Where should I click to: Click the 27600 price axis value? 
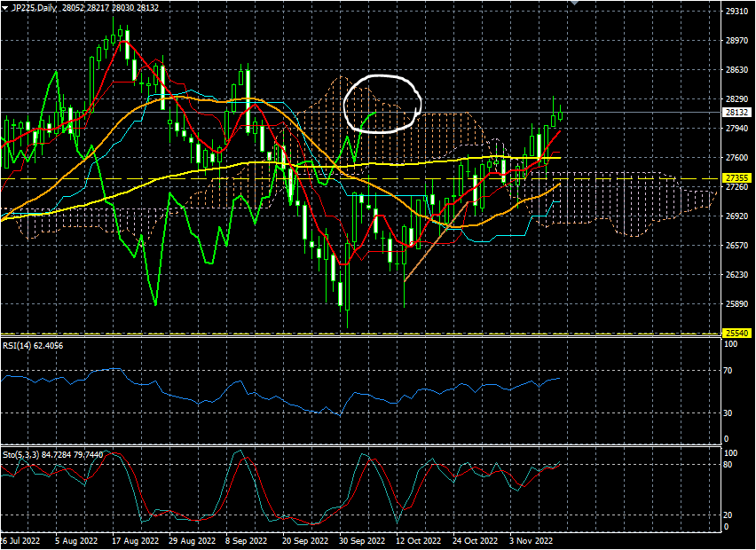[736, 158]
